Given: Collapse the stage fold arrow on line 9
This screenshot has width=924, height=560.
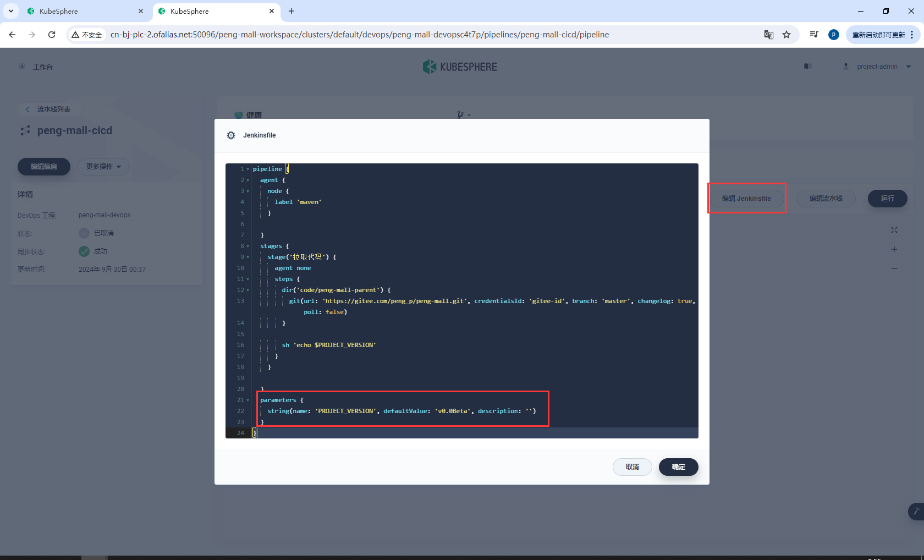Looking at the screenshot, I should 248,257.
